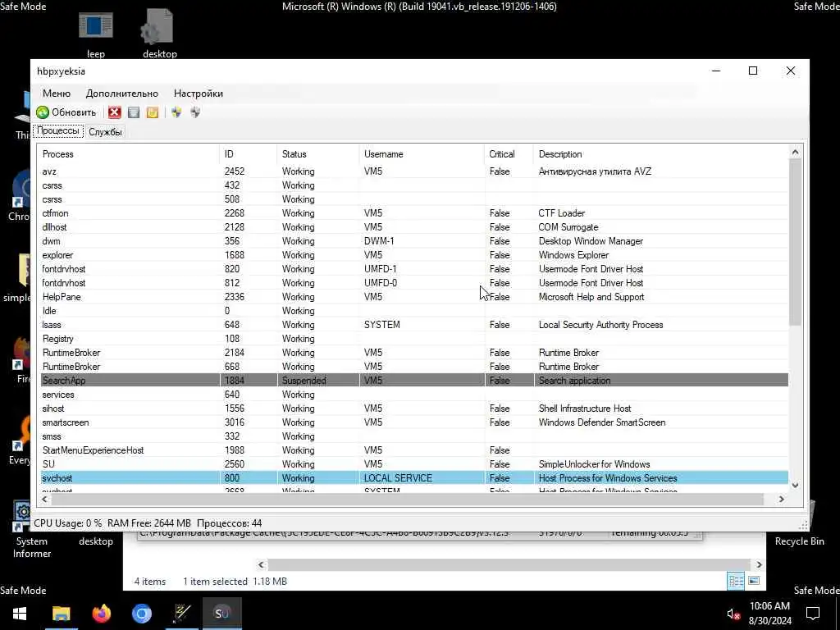Open File Explorer from the taskbar
The image size is (840, 630).
tap(61, 614)
